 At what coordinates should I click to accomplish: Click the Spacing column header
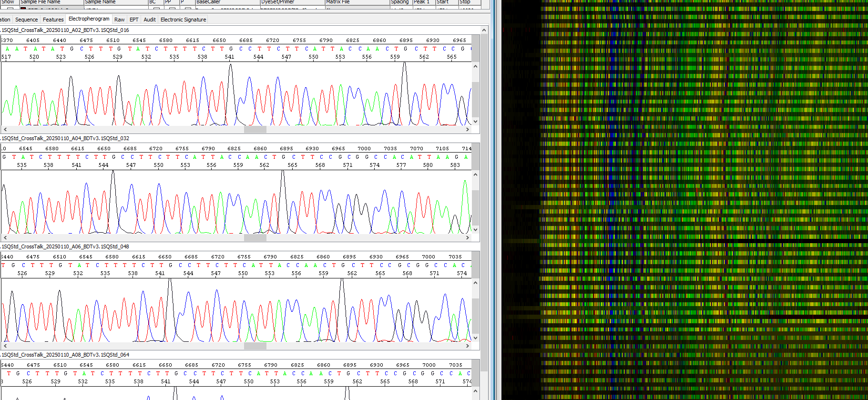click(x=401, y=2)
